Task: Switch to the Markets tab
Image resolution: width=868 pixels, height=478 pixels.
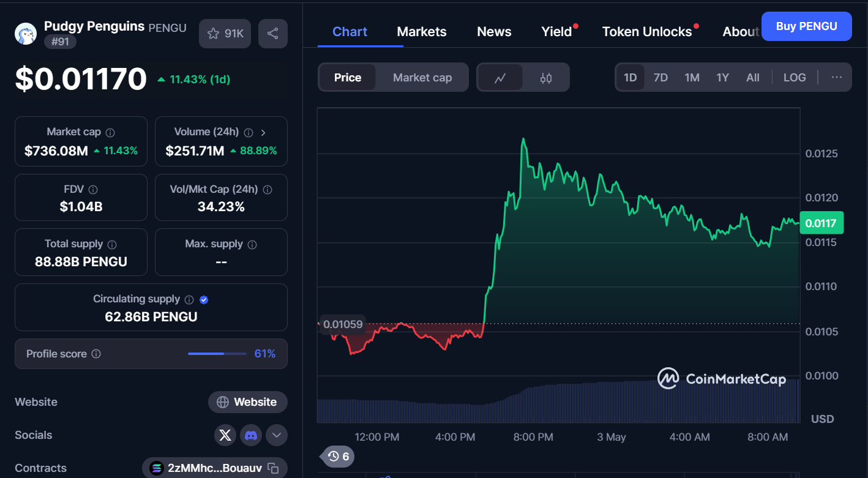Action: (422, 32)
